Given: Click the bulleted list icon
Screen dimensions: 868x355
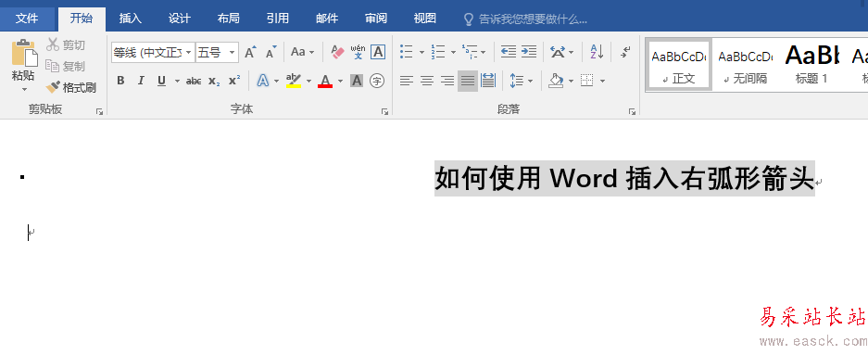Looking at the screenshot, I should pos(407,53).
